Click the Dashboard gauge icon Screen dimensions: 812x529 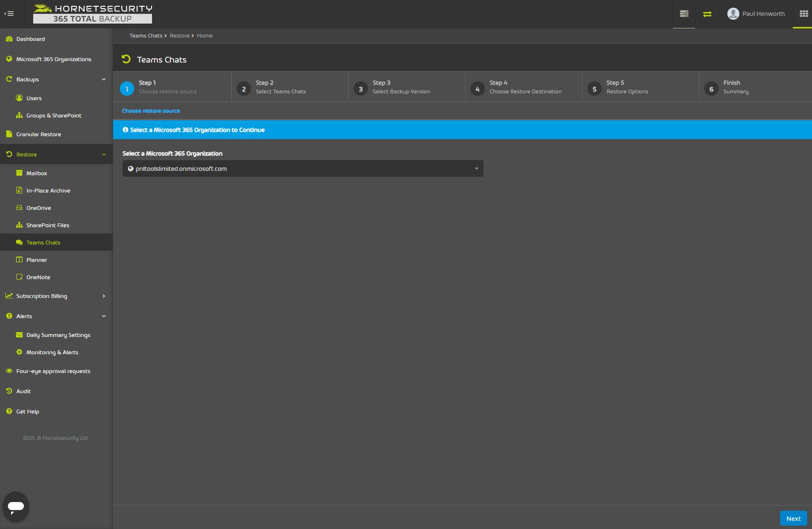9,39
